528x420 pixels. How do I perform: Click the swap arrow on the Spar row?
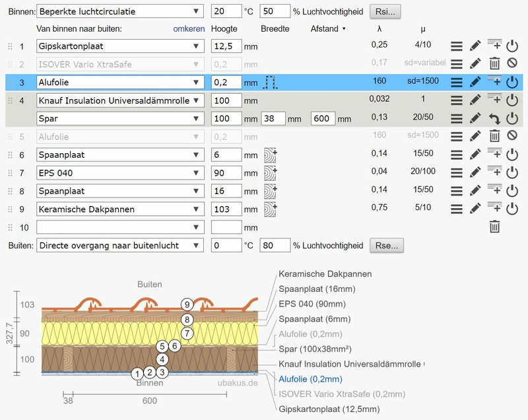click(494, 119)
